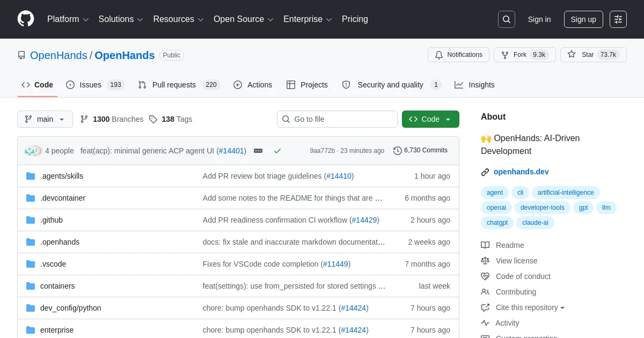
Task: Click the tag icon next to 138
Action: pos(153,119)
